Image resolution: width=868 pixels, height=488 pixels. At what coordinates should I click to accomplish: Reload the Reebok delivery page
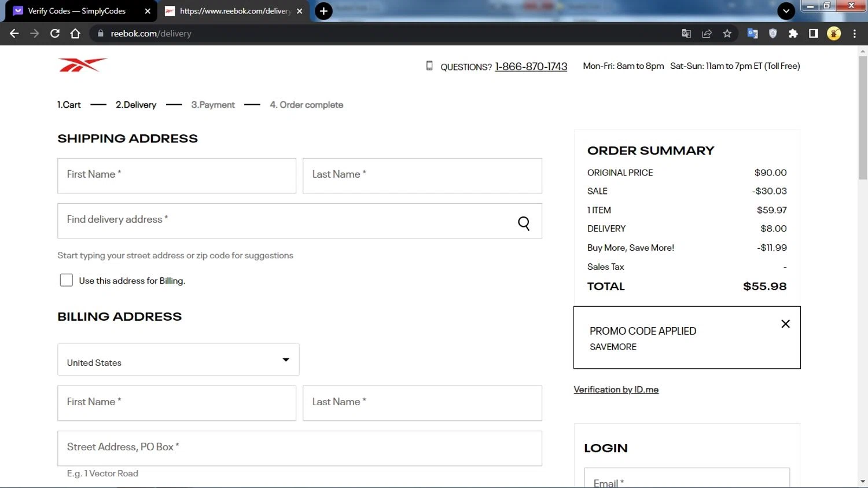pos(55,34)
